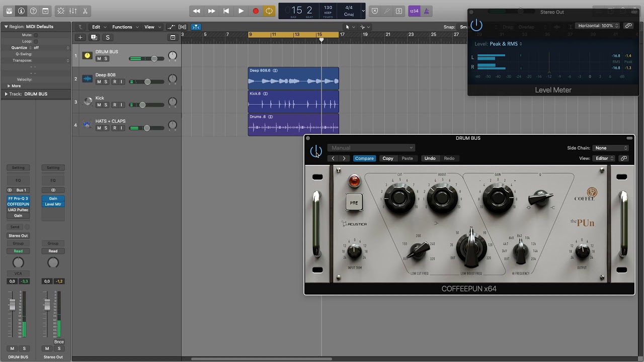Collapse the Region MIDI Defaults disclosure triangle

6,27
